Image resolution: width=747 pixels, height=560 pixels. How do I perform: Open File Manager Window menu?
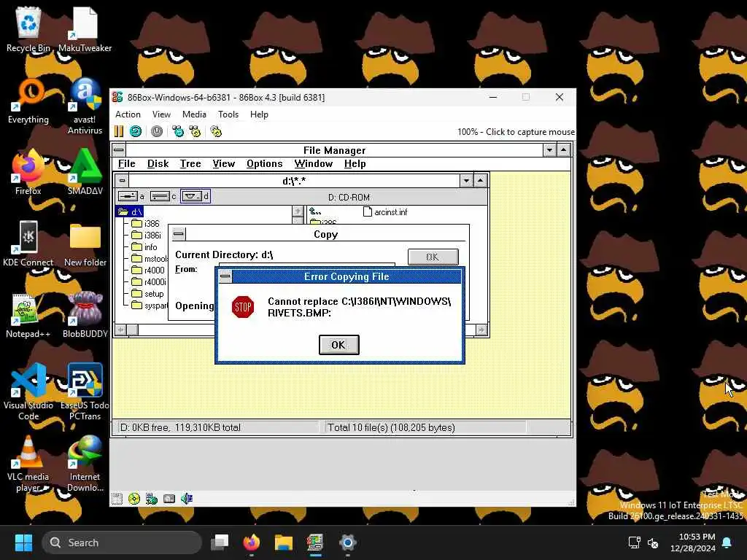click(313, 164)
